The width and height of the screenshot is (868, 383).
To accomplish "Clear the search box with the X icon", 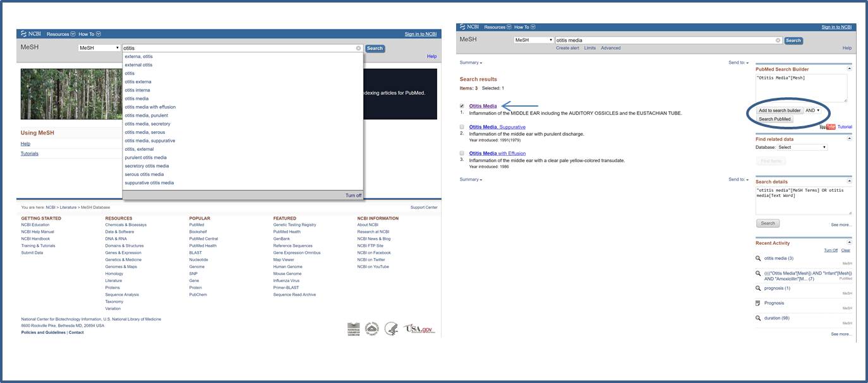I will click(x=358, y=48).
